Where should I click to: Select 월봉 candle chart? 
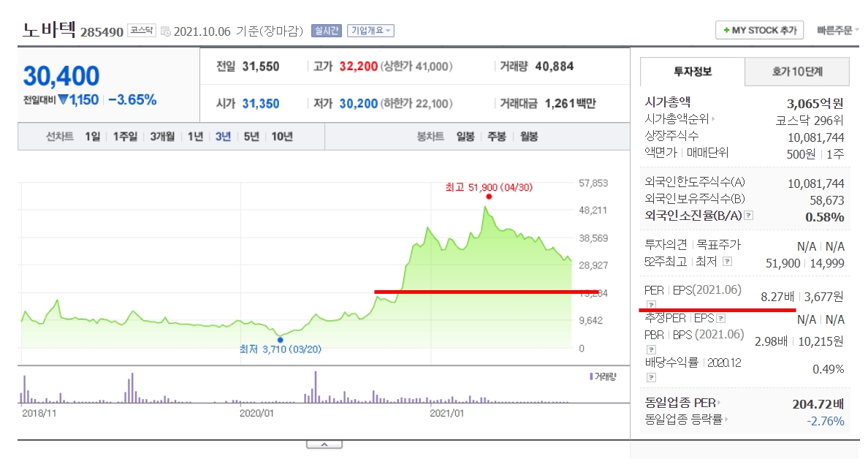(529, 137)
